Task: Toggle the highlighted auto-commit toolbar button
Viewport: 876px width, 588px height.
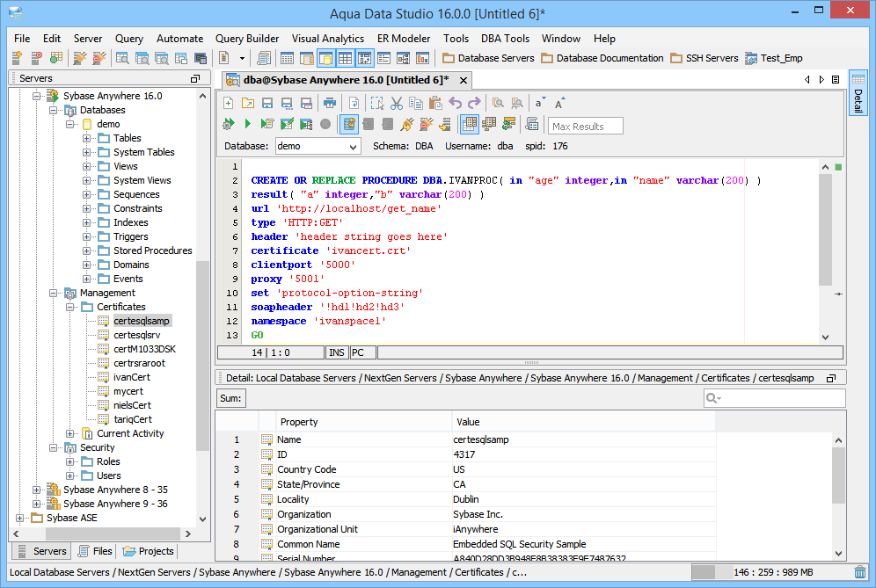Action: click(349, 125)
